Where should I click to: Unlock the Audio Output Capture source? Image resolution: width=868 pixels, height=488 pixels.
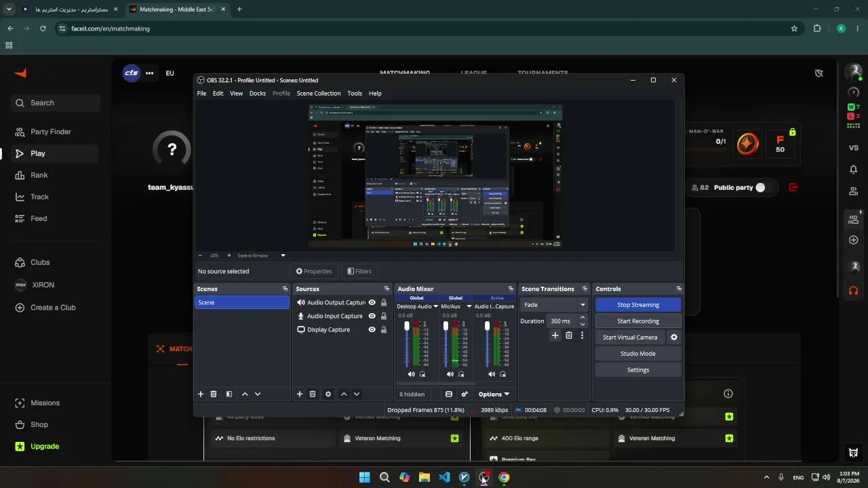tap(384, 302)
